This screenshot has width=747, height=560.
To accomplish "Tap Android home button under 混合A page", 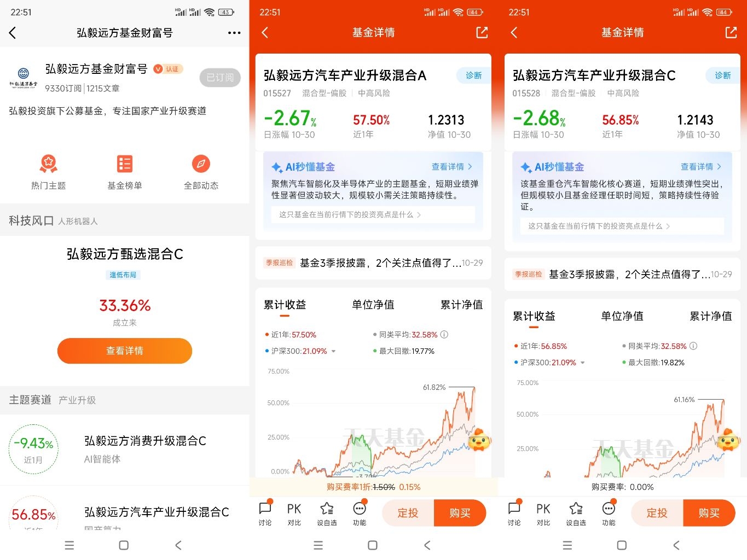I will [x=373, y=545].
